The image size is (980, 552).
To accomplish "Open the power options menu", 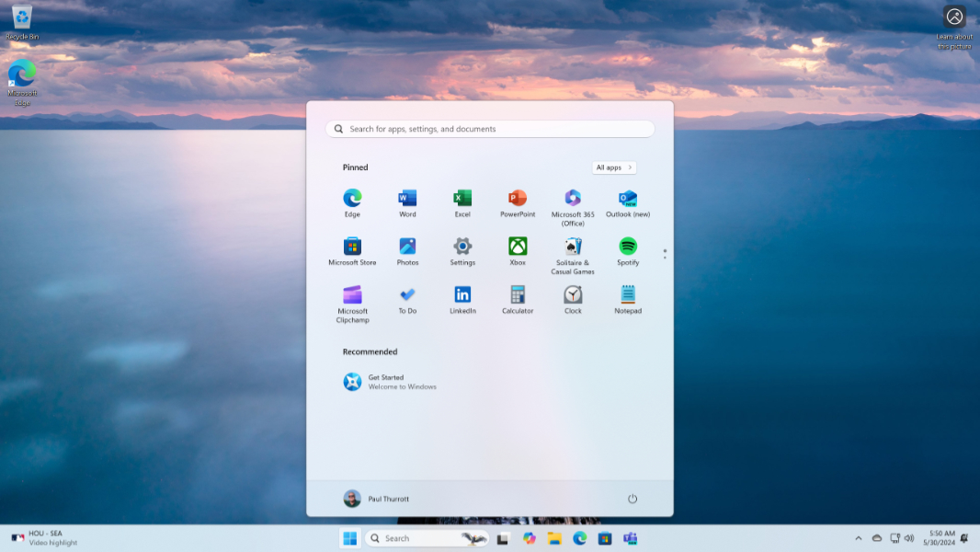I will click(632, 499).
